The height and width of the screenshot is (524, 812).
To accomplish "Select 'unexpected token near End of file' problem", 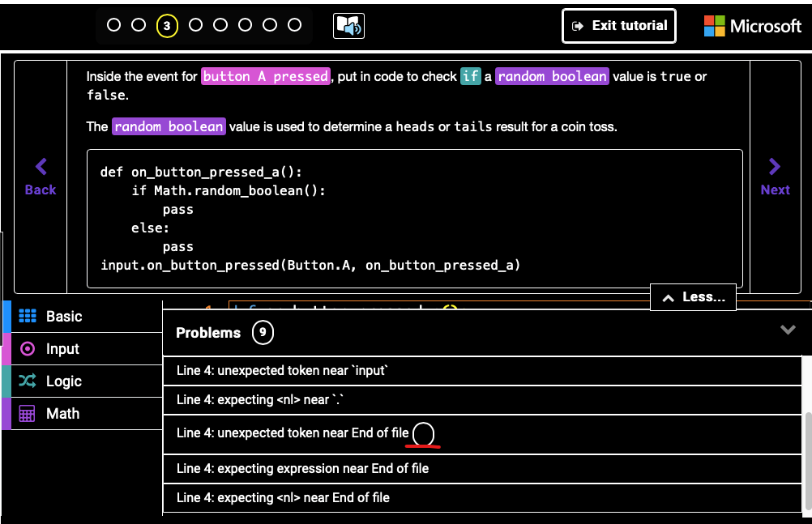I will point(482,434).
